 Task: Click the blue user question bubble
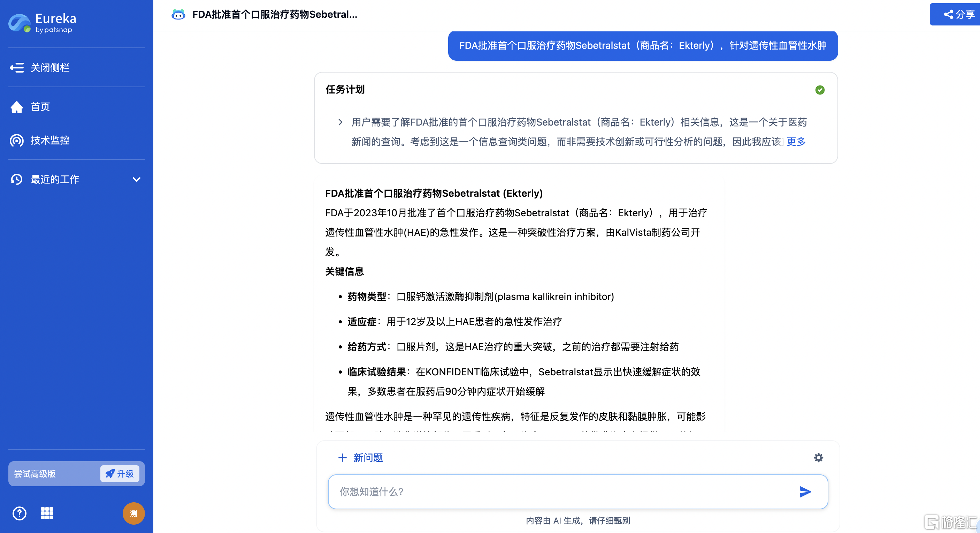tap(643, 46)
